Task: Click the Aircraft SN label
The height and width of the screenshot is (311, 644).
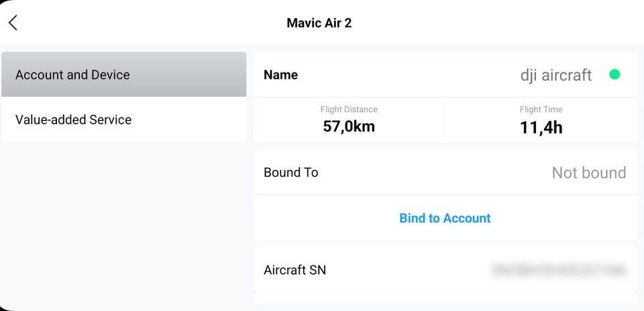Action: [294, 270]
